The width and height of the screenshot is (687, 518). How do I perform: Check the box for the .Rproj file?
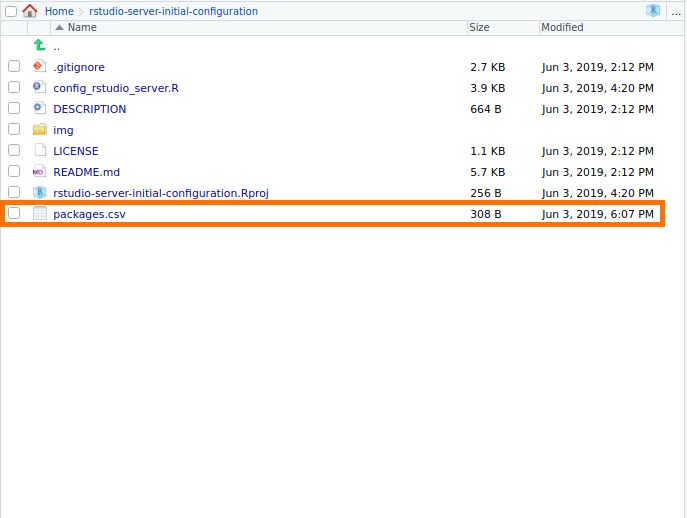pos(14,192)
